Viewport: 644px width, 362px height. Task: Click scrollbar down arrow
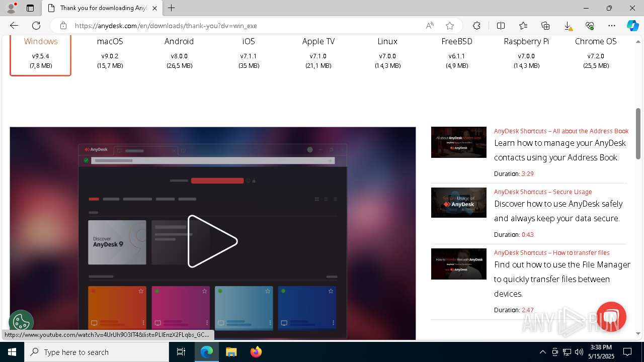coord(638,333)
